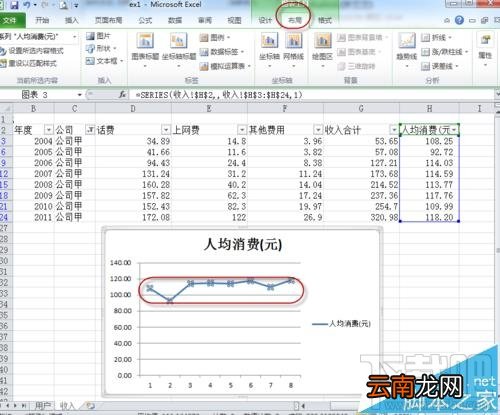
Task: Open the 误差线 error bars menu
Action: [x=440, y=66]
